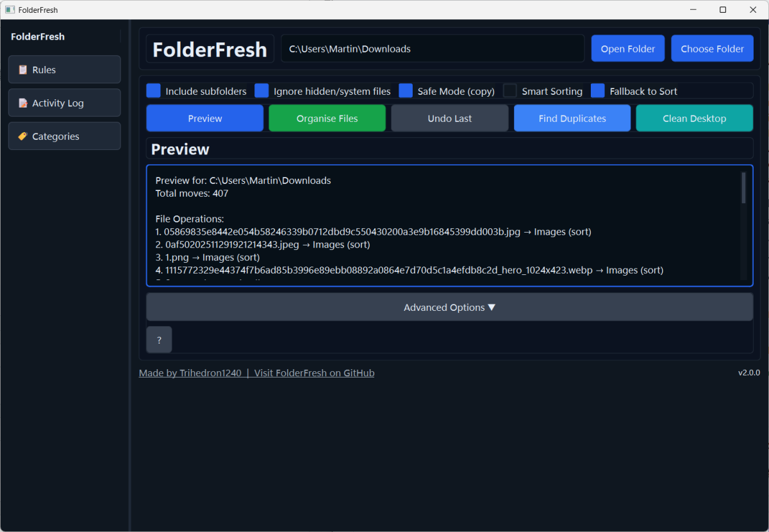769x532 pixels.
Task: Click the Downloads folder path field
Action: 433,48
